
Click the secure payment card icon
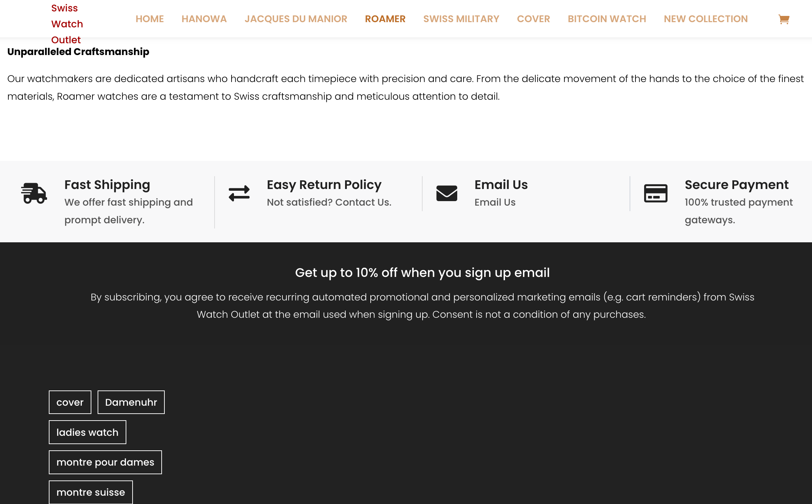[x=656, y=193]
